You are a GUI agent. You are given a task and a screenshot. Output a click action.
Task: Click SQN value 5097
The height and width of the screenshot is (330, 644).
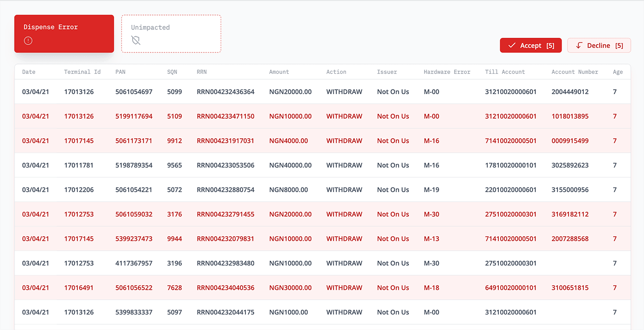tap(174, 312)
